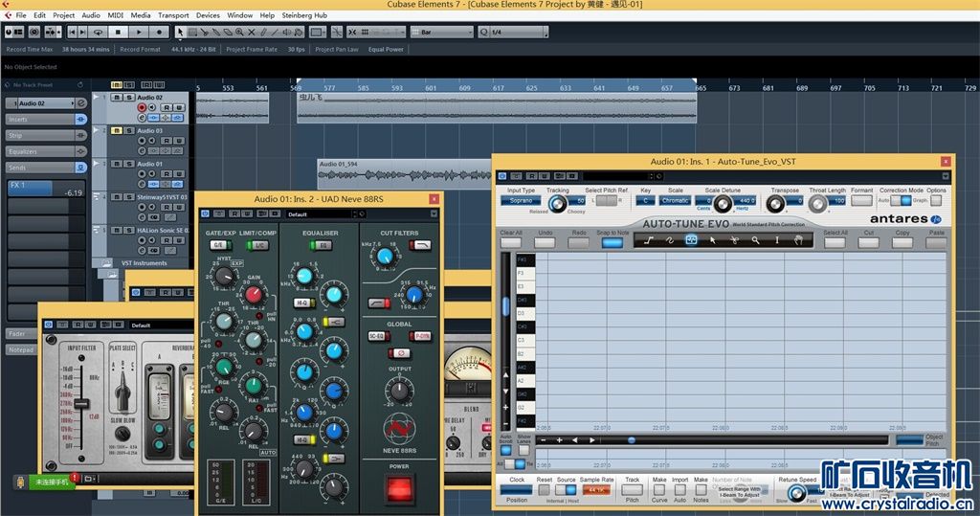Click the Clear All button in Auto-Tune

click(x=511, y=242)
